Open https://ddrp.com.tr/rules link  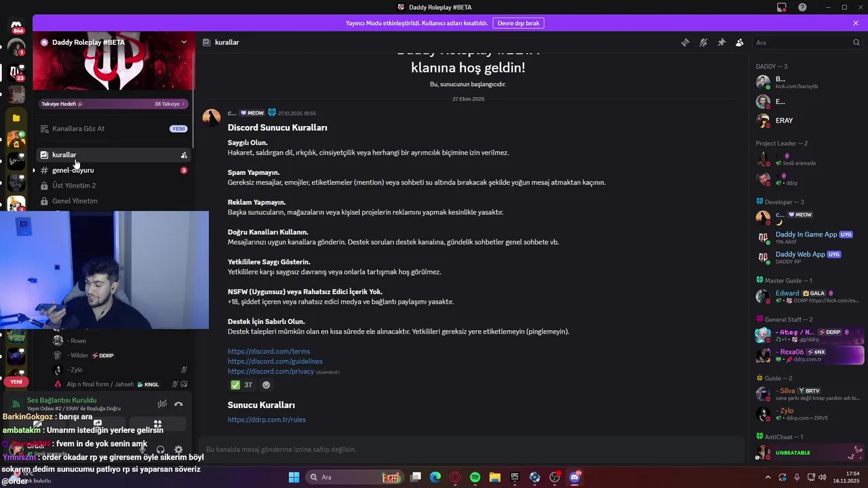pos(267,420)
